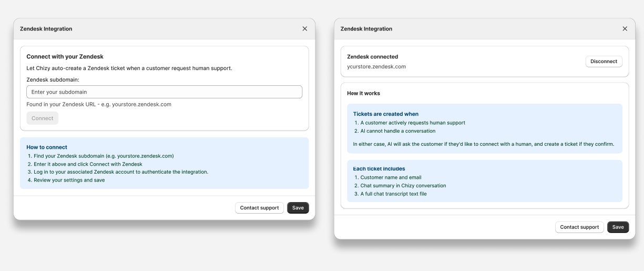
Task: Click the Zendesk subdomain input field
Action: [x=165, y=92]
